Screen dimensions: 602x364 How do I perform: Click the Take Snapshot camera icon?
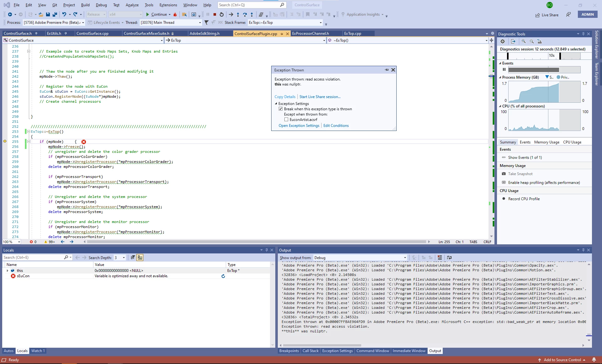click(504, 174)
